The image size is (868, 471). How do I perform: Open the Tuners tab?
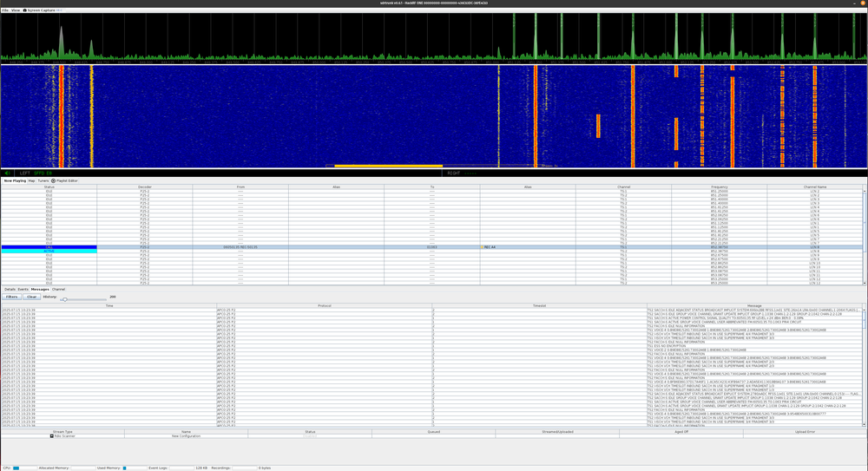pyautogui.click(x=43, y=180)
